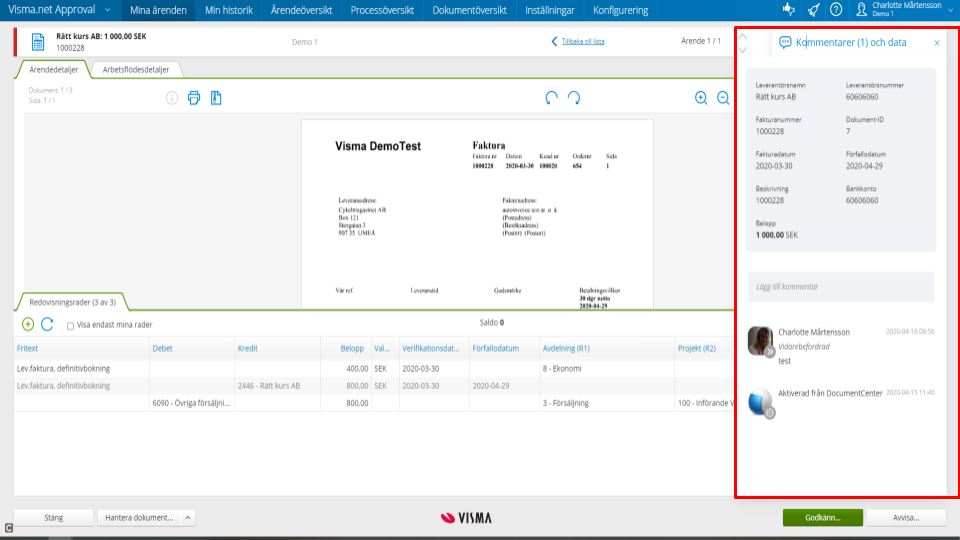Screen dimensions: 960x540
Task: Click the Tillbaka till lista link
Action: pyautogui.click(x=583, y=41)
